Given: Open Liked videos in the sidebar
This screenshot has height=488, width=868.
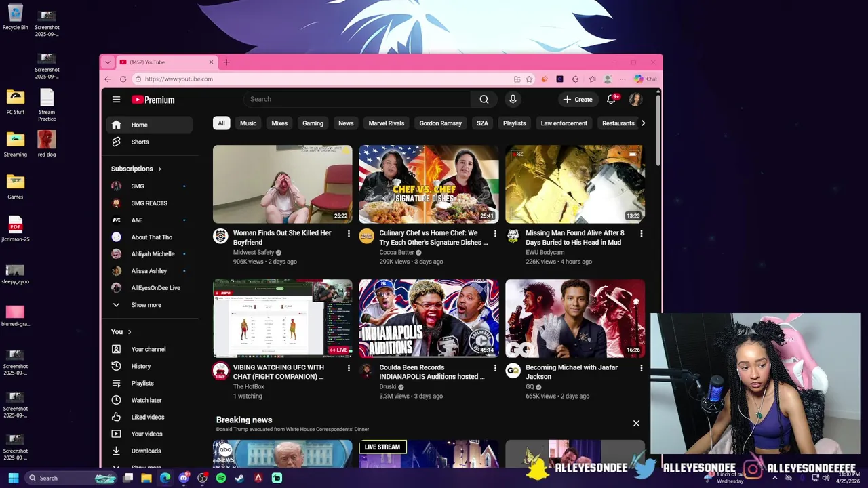Looking at the screenshot, I should pos(149,417).
